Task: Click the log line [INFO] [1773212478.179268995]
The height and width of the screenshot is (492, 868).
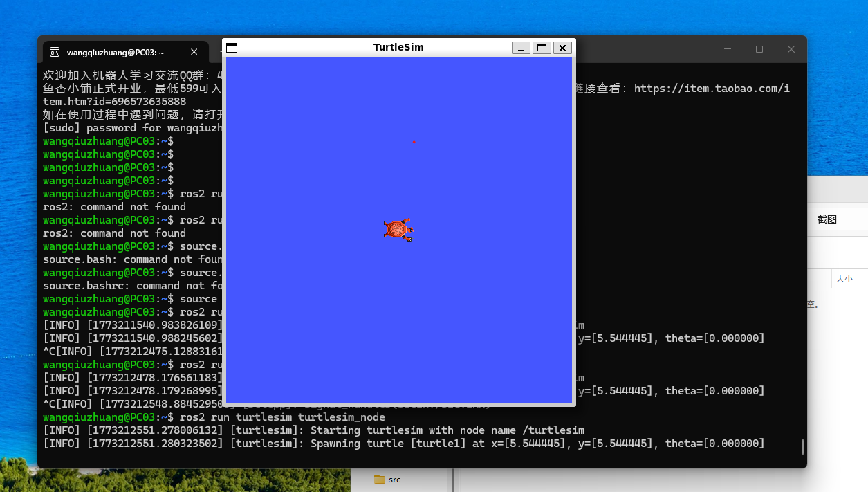Action: coord(132,391)
